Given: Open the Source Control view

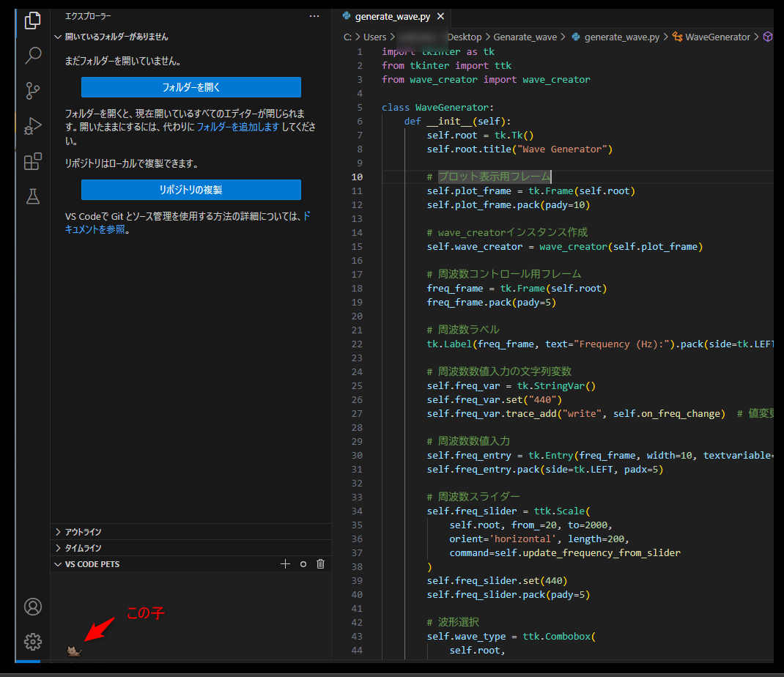Looking at the screenshot, I should (32, 91).
